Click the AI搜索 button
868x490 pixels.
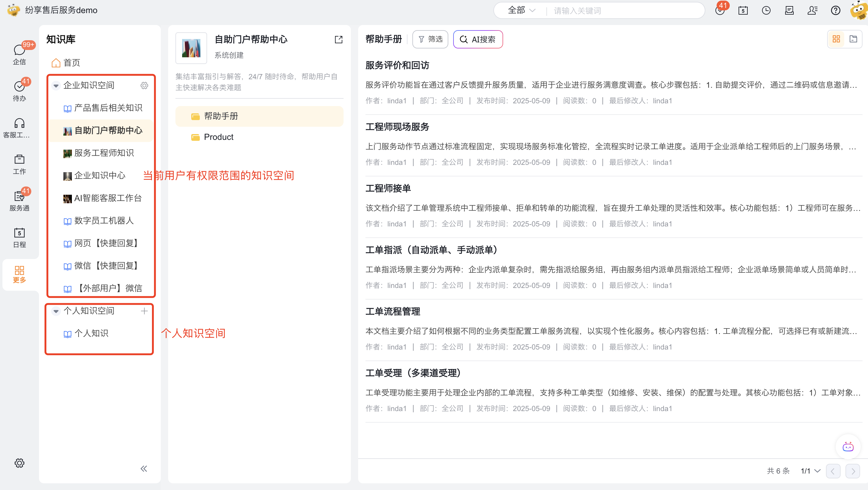(x=478, y=39)
